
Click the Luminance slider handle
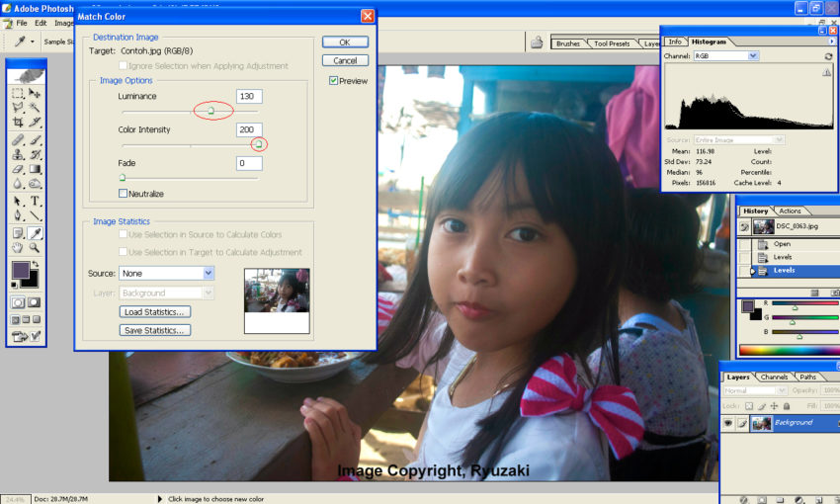(210, 111)
